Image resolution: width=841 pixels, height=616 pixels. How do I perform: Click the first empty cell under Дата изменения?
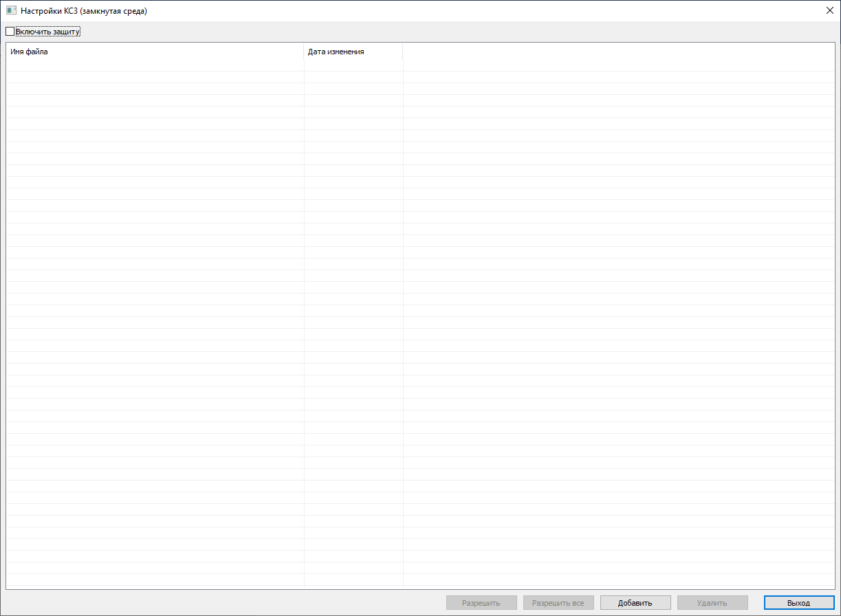click(353, 66)
